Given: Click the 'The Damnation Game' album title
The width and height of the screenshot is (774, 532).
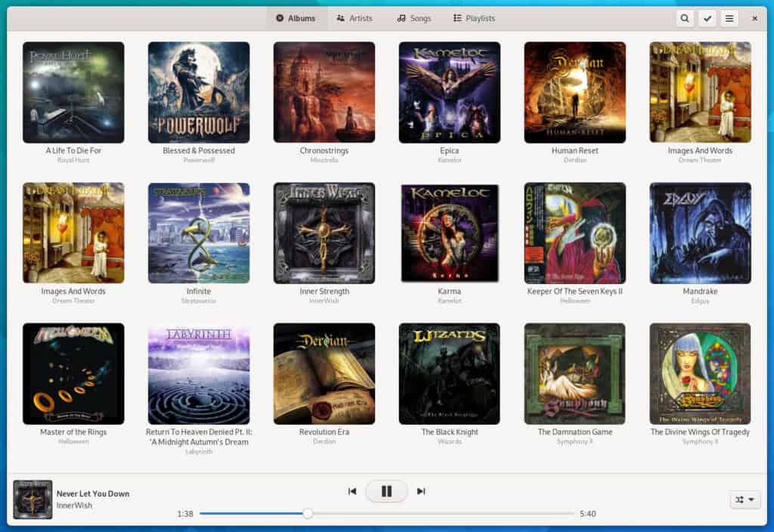Looking at the screenshot, I should 575,431.
